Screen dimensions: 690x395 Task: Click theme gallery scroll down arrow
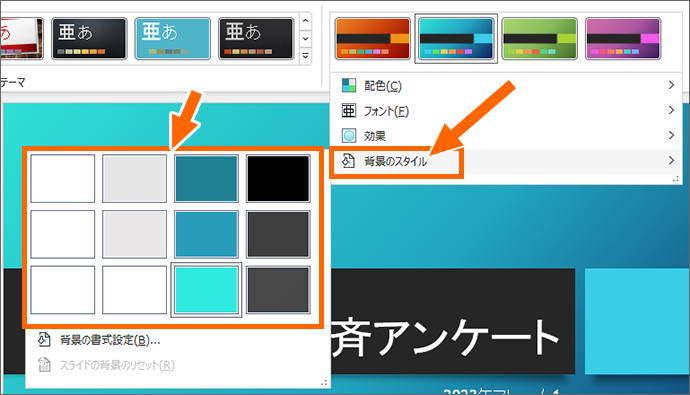pos(305,39)
